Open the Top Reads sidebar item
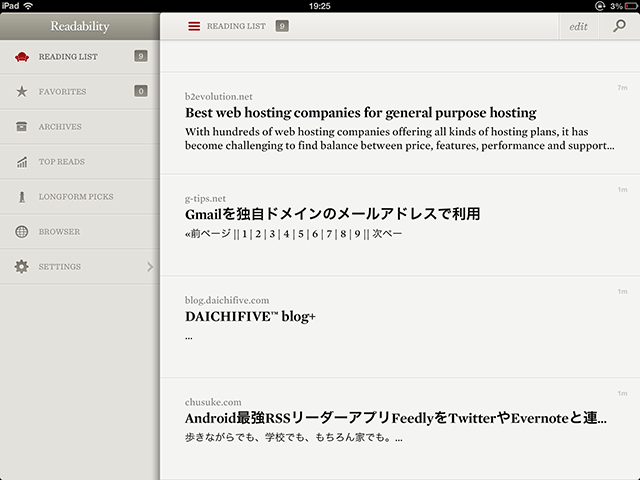 point(80,162)
